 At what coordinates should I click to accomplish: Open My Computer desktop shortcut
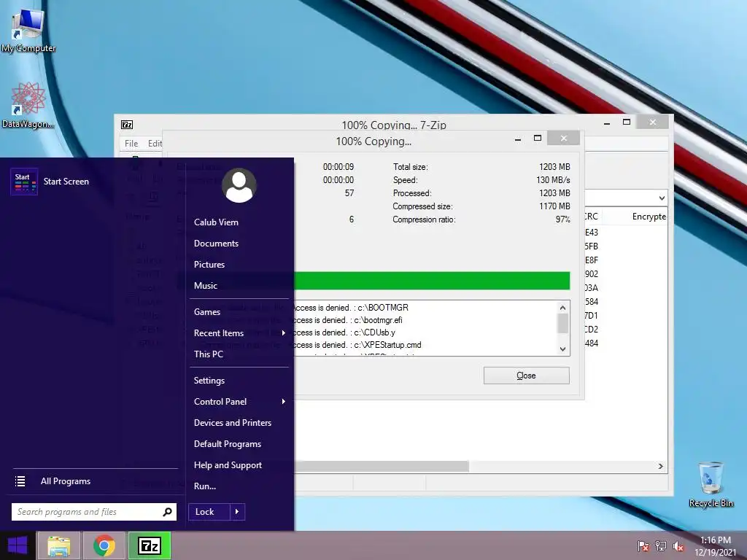28,30
